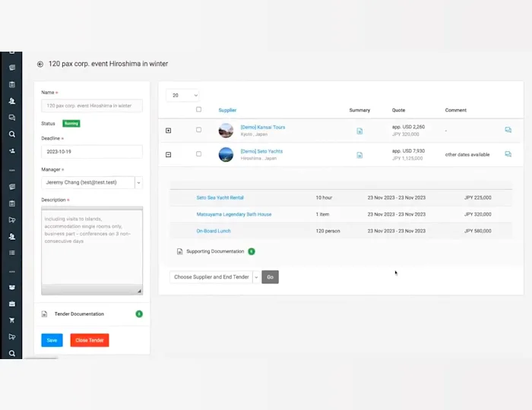Screen dimensions: 532x410
Task: Click the quantity '10 hour'
Action: pyautogui.click(x=324, y=197)
